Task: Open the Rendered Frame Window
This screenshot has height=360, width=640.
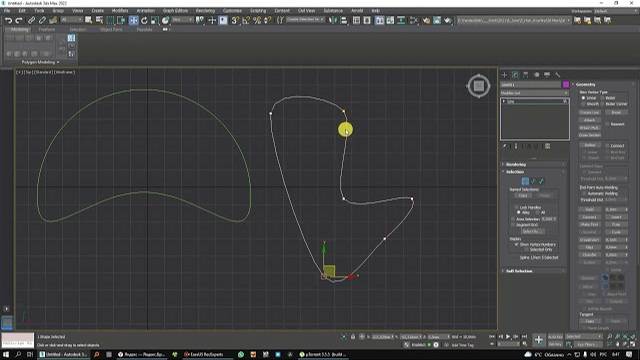Action: coord(437,20)
